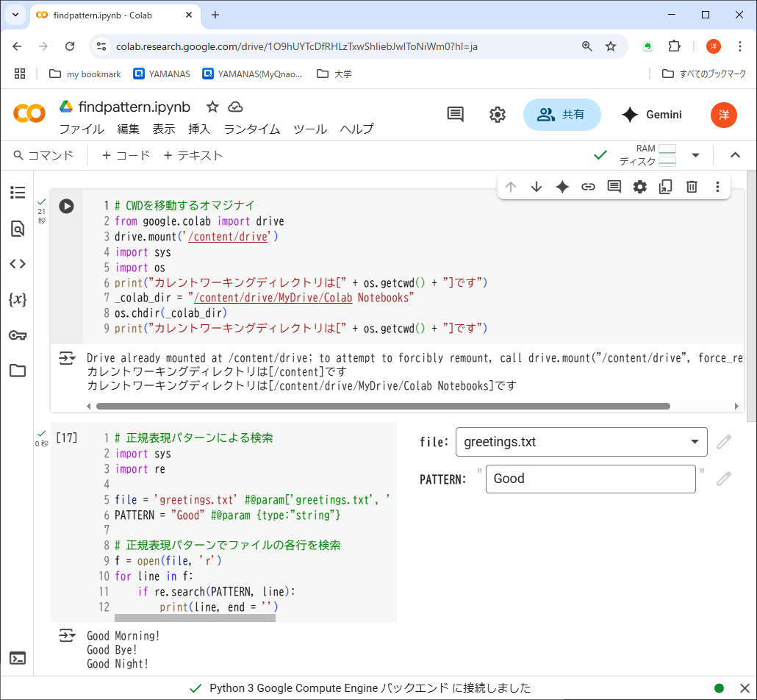Open cell settings gear in cell toolbar
The width and height of the screenshot is (757, 700).
click(x=639, y=187)
